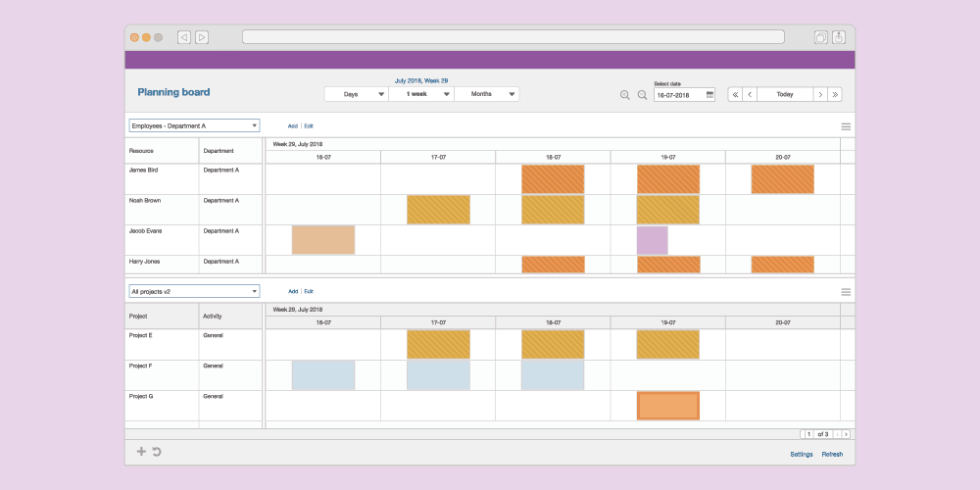Screen dimensions: 980x490
Task: Click the Select date input field
Action: (x=678, y=95)
